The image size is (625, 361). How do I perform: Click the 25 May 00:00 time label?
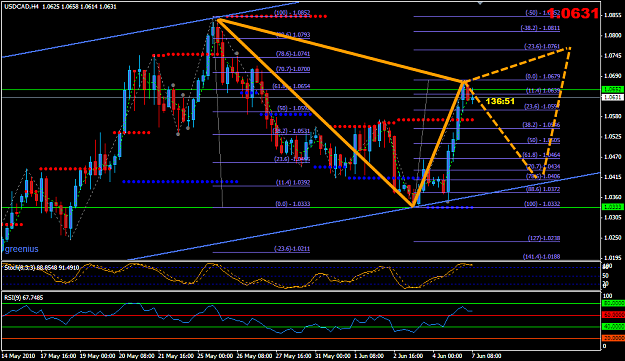[215, 356]
